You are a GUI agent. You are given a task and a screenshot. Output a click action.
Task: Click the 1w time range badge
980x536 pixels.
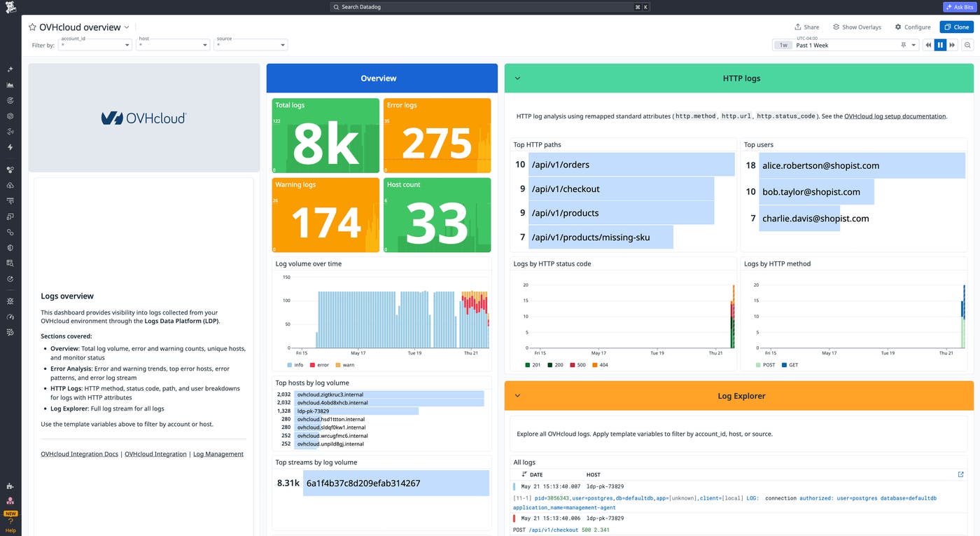coord(783,45)
